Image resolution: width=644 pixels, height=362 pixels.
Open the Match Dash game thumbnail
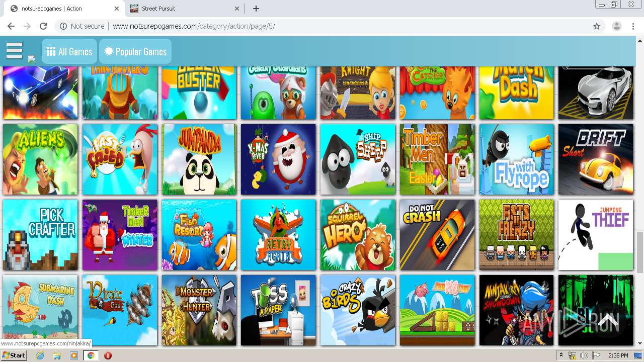tap(516, 93)
